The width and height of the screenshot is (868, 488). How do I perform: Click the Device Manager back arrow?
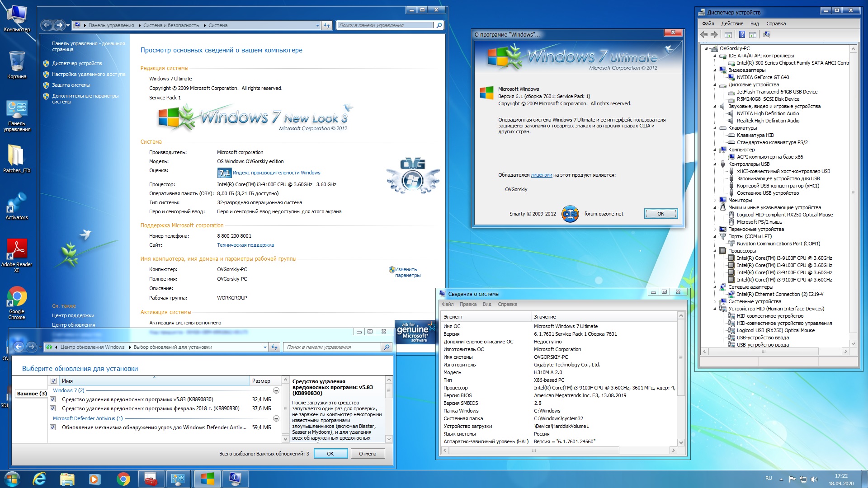(704, 34)
